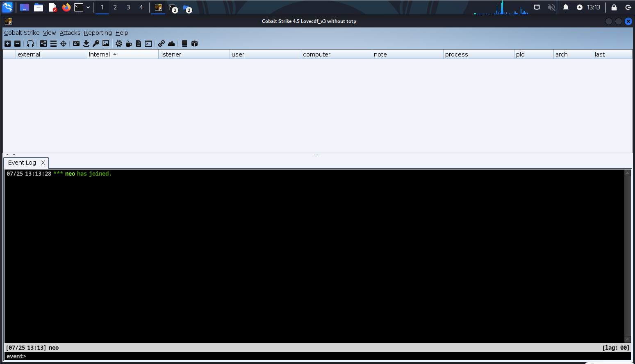The height and width of the screenshot is (364, 635).
Task: Switch to workspace 2
Action: coord(115,7)
